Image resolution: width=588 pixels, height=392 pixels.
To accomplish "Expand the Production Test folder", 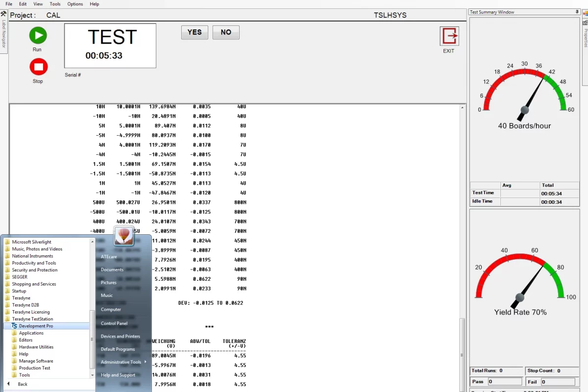I will pyautogui.click(x=34, y=368).
